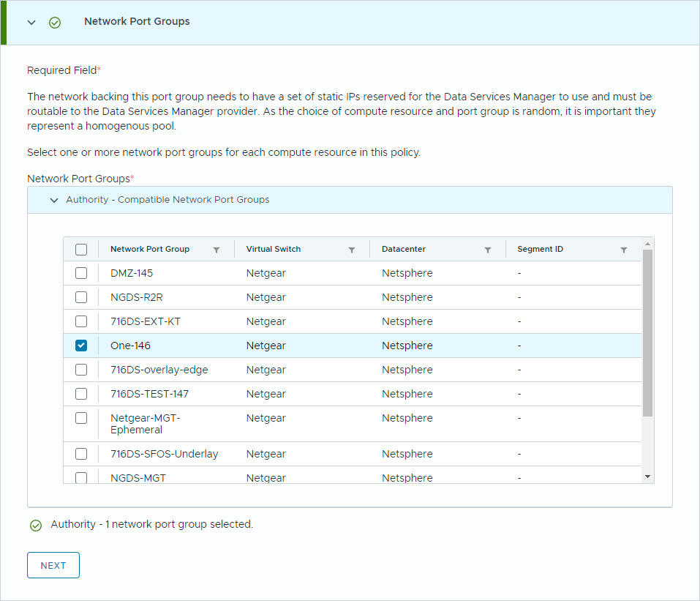Click Netgear cell in 716DS-TEST-147 row
This screenshot has height=601, width=700.
point(266,394)
